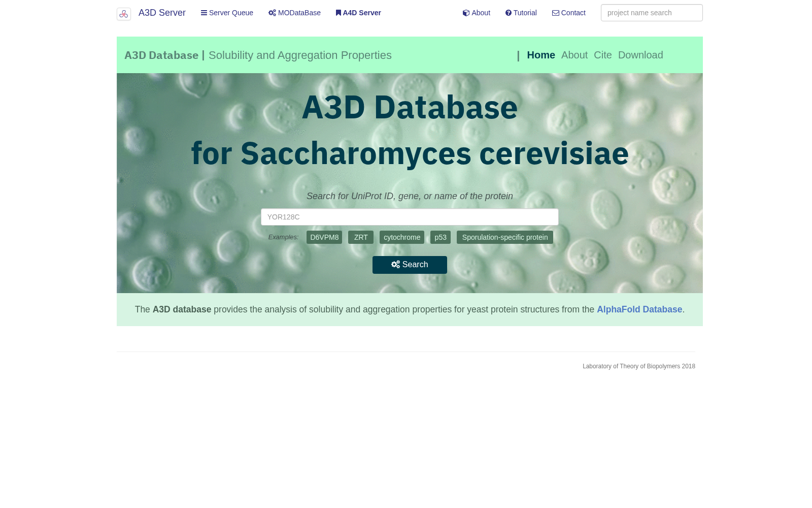Click the A3D Database banner title
This screenshot has width=812, height=508.
(161, 55)
